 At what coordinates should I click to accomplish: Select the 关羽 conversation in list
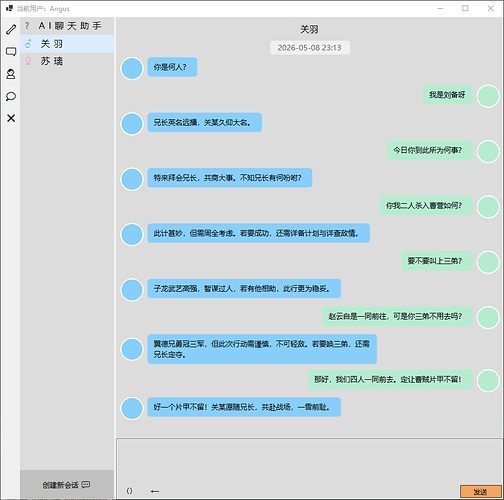click(x=67, y=44)
